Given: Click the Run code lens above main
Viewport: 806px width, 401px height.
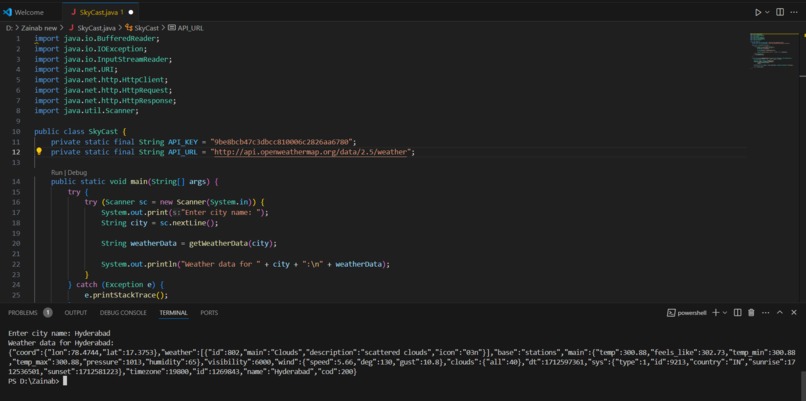Looking at the screenshot, I should tap(56, 173).
